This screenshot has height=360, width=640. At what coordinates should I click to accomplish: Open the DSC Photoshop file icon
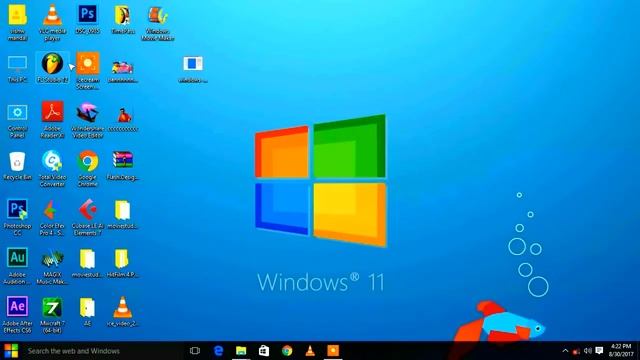pyautogui.click(x=87, y=19)
